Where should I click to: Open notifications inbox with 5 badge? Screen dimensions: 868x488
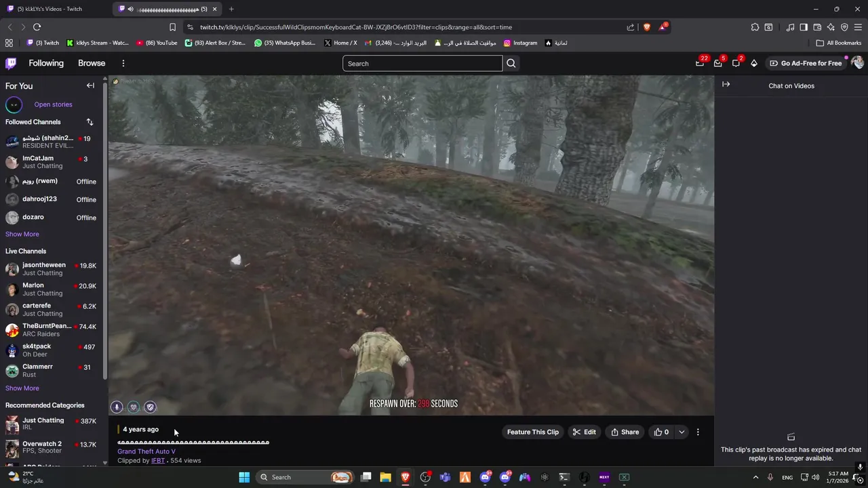pyautogui.click(x=718, y=63)
